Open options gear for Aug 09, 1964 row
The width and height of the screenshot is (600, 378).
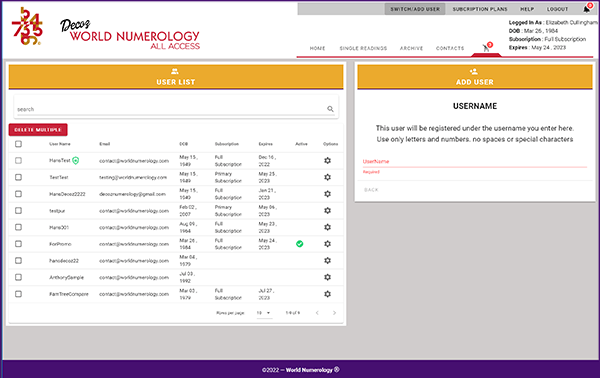(x=328, y=227)
